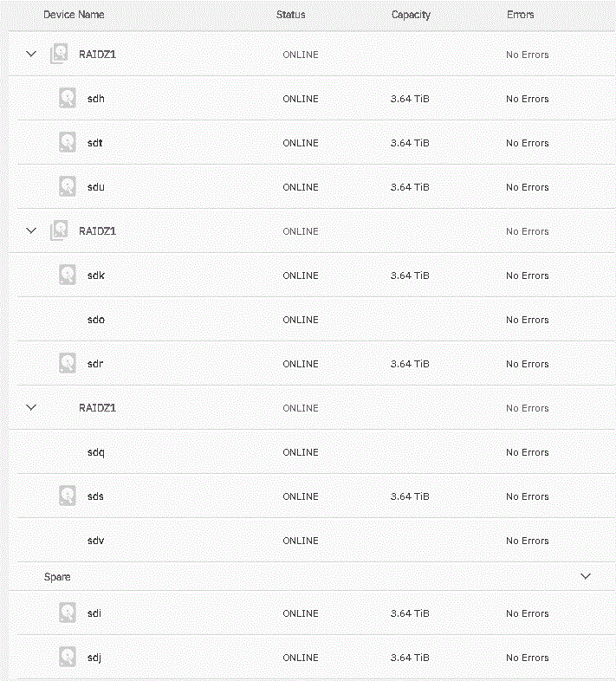Image resolution: width=616 pixels, height=681 pixels.
Task: Click the Errors column header
Action: tap(521, 15)
